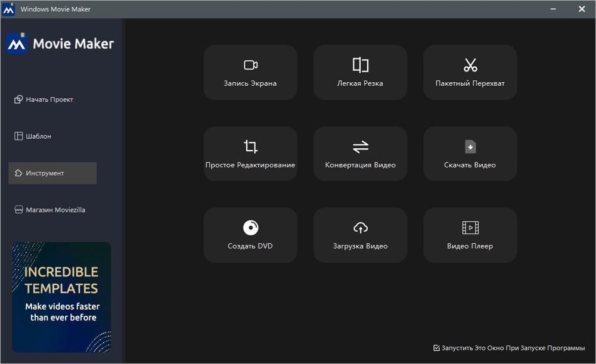Open the Создать DVD disc icon

(x=250, y=228)
